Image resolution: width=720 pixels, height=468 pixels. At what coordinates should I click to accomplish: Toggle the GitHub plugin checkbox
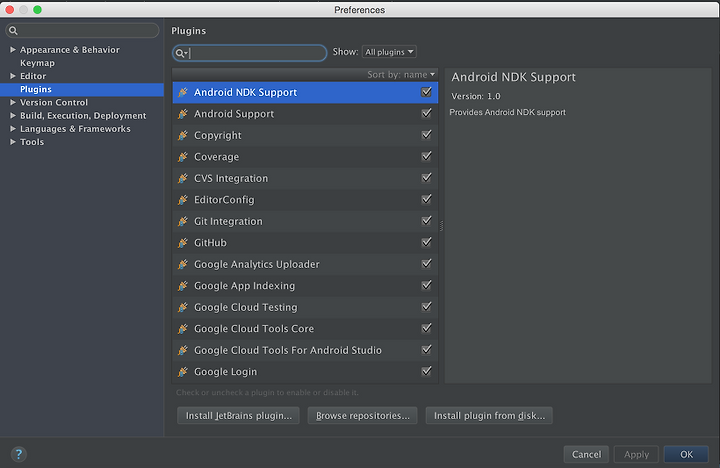coord(427,242)
